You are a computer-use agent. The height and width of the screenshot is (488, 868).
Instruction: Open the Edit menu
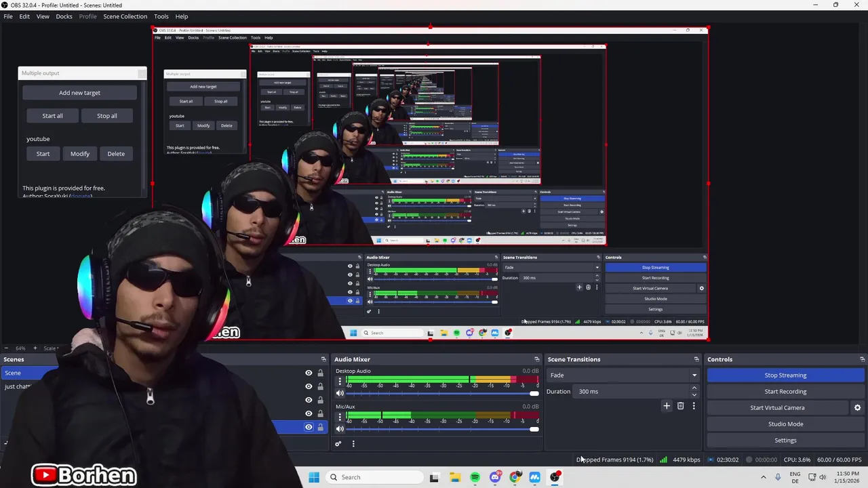(x=24, y=16)
